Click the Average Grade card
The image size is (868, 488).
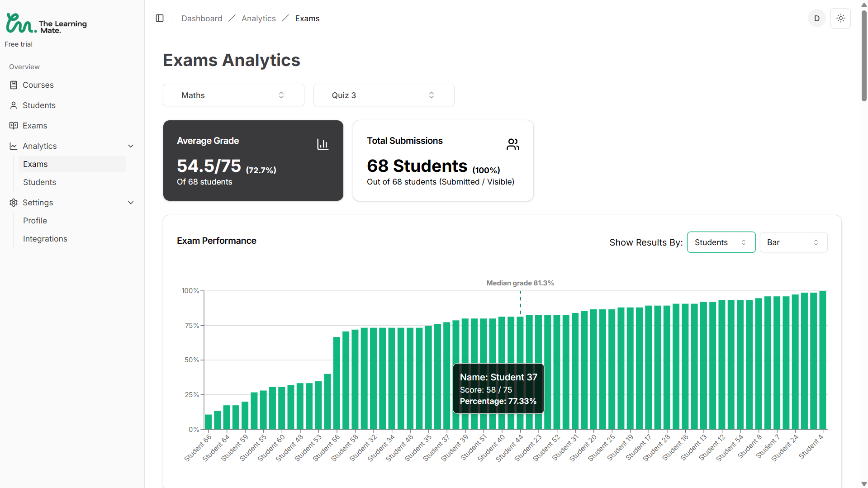(x=253, y=161)
